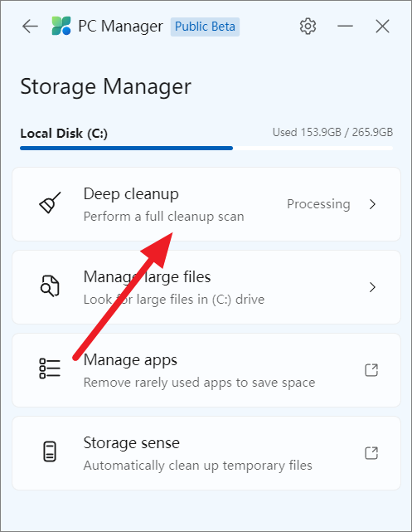Click the disk usage progress bar

(x=206, y=149)
